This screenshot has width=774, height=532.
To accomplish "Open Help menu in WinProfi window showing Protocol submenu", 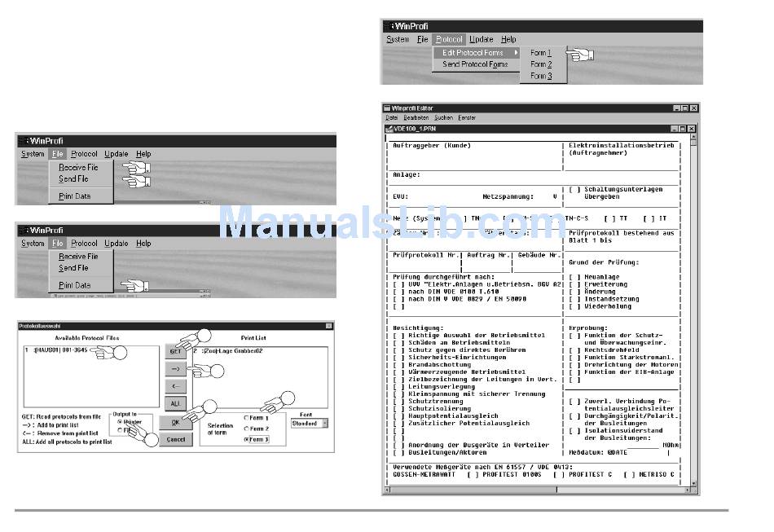I will tap(508, 39).
